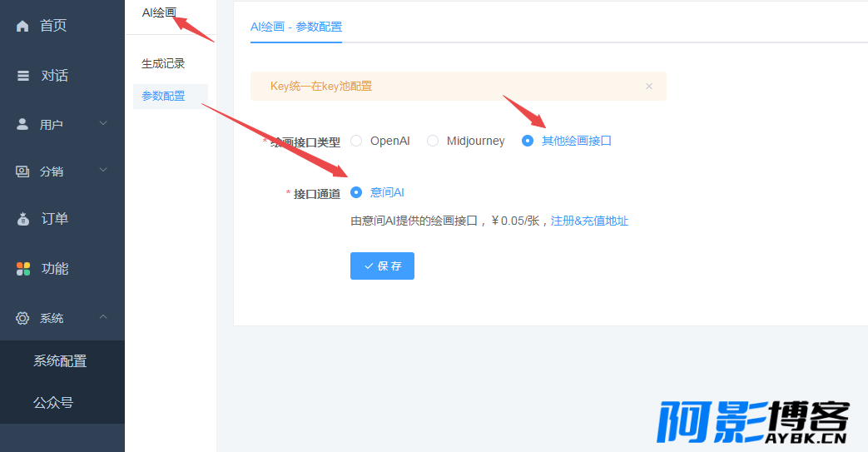Viewport: 868px width, 452px height.
Task: Click the gear icon beside 系统
Action: point(22,318)
